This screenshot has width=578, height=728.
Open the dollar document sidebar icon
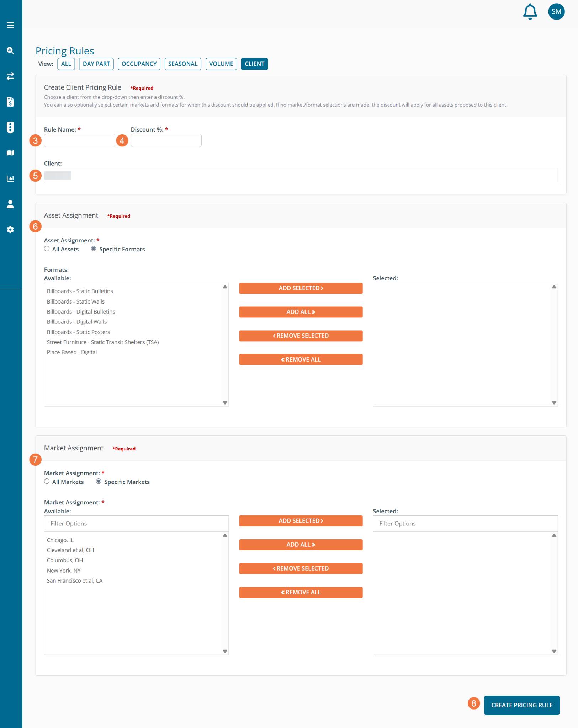coord(10,102)
